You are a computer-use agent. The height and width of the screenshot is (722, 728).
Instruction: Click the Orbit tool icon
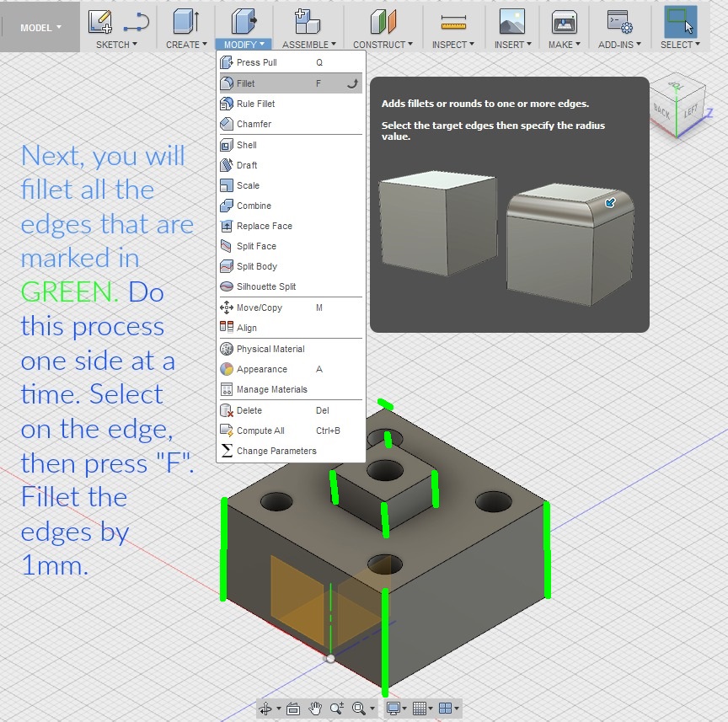pos(266,709)
